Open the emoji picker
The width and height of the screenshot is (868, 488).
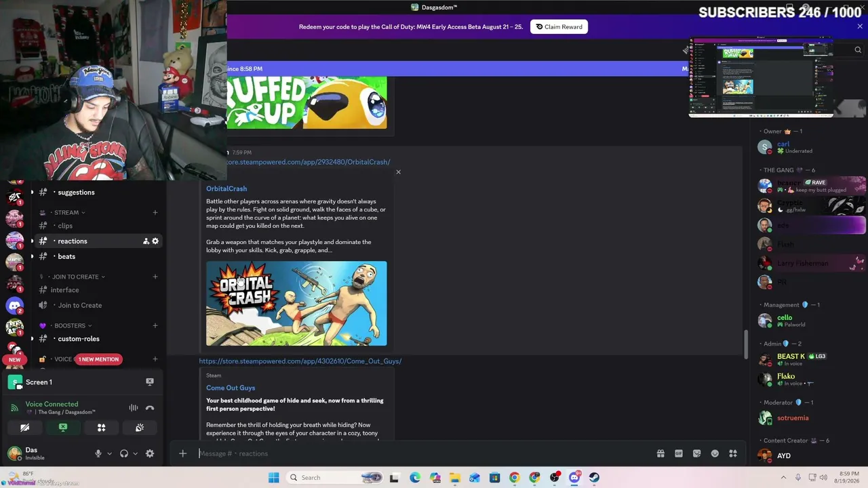pos(715,453)
